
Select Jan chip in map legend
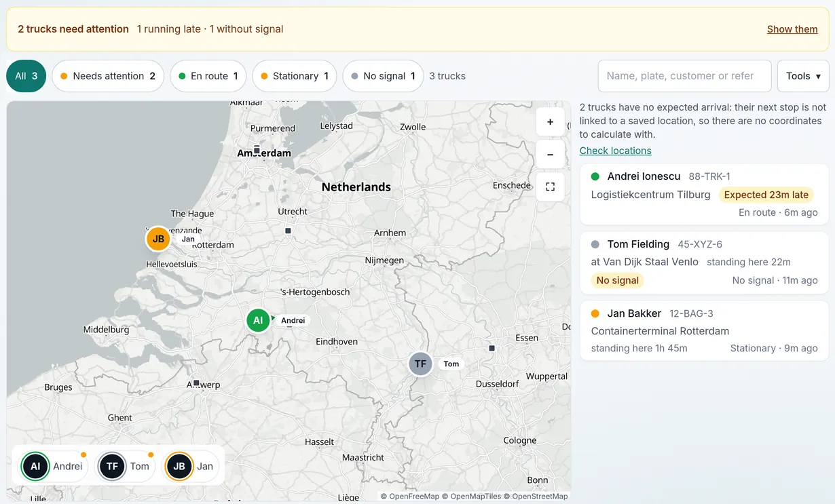pos(191,466)
